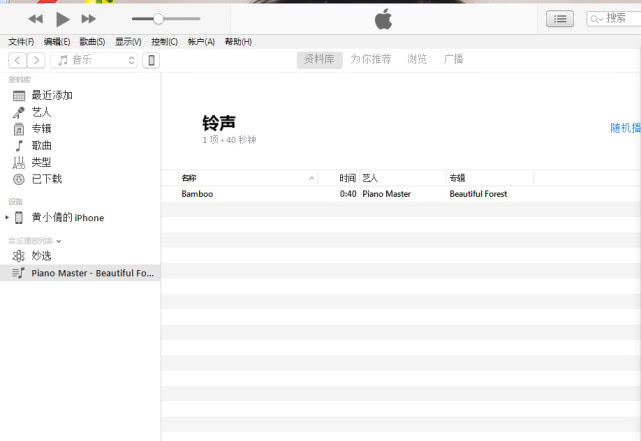
Task: Open the 歌曲(S) menu
Action: coord(92,42)
